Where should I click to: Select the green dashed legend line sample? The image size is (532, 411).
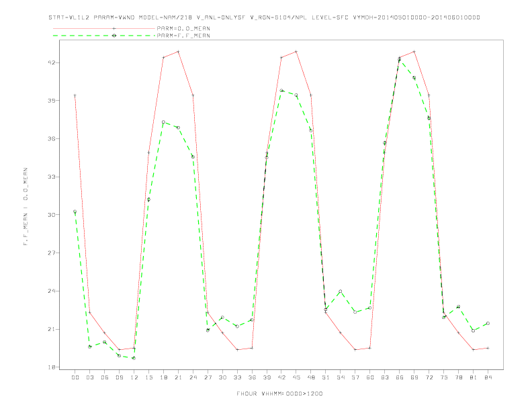pyautogui.click(x=104, y=36)
